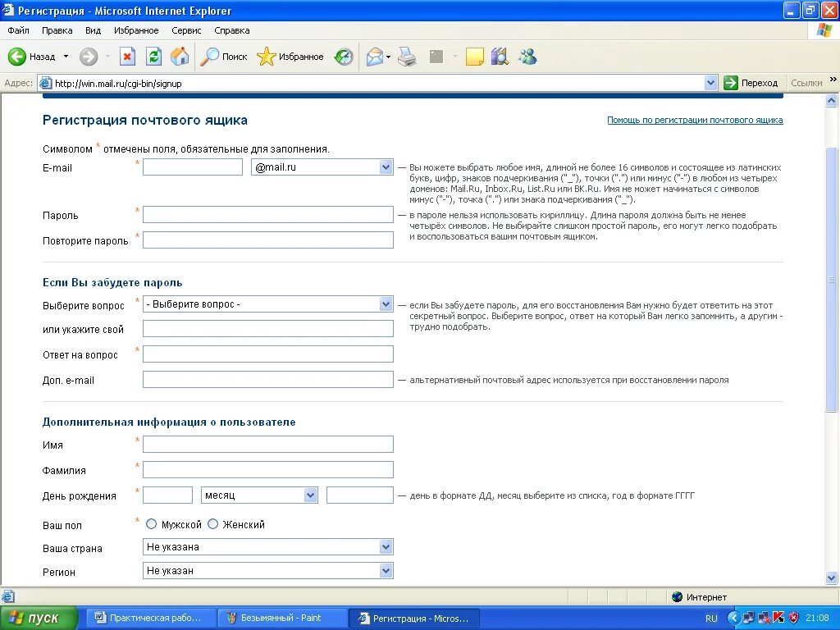Viewport: 840px width, 630px height.
Task: Click the scrollbar down arrow
Action: 832,577
